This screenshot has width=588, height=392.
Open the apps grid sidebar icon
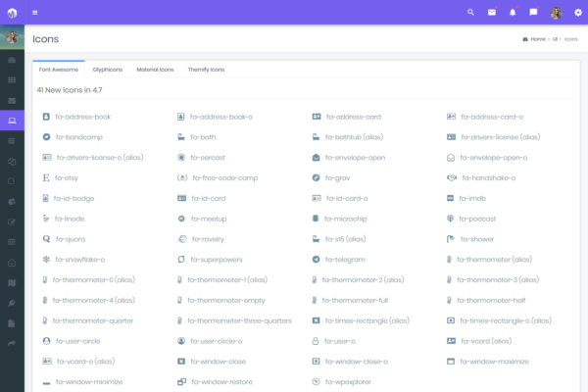[x=12, y=80]
